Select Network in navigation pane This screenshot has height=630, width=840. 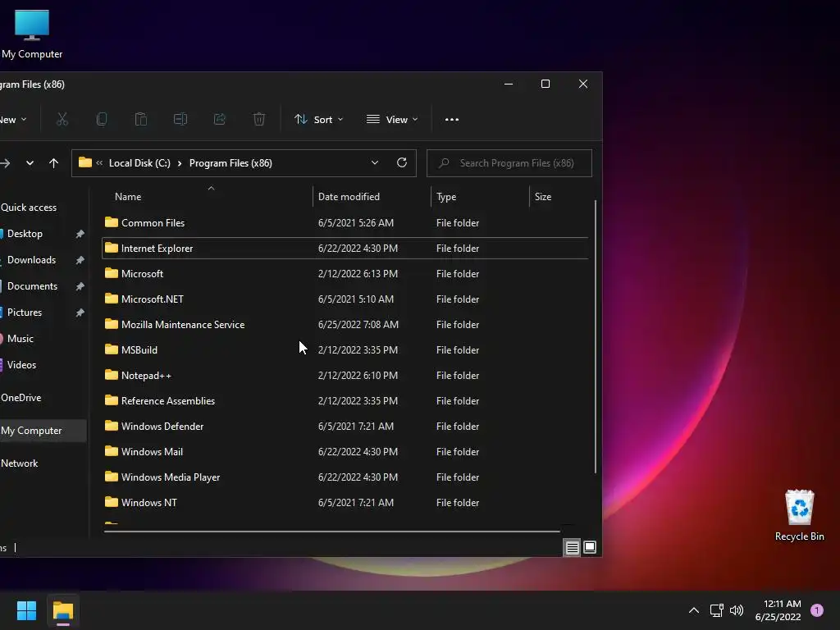pos(20,463)
